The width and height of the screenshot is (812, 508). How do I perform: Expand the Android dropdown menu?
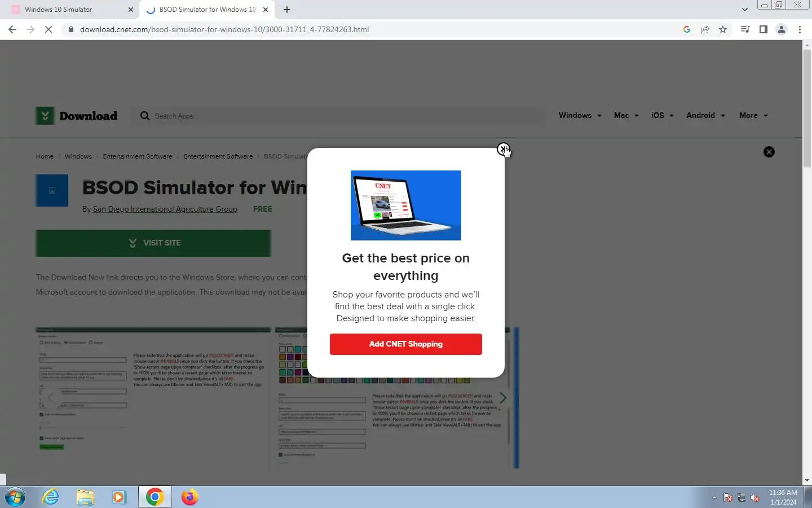coord(705,115)
